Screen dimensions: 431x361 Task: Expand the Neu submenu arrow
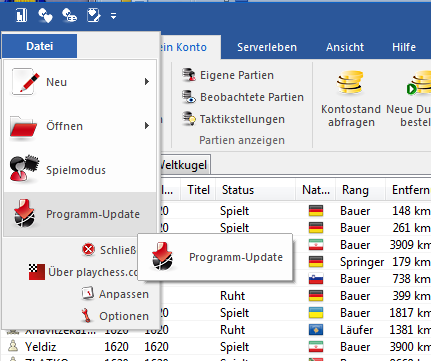147,82
